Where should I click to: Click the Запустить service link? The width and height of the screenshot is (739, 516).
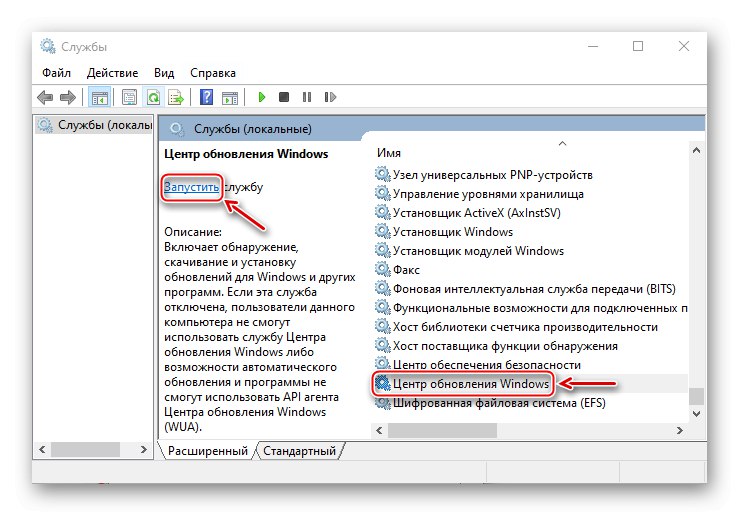[191, 187]
